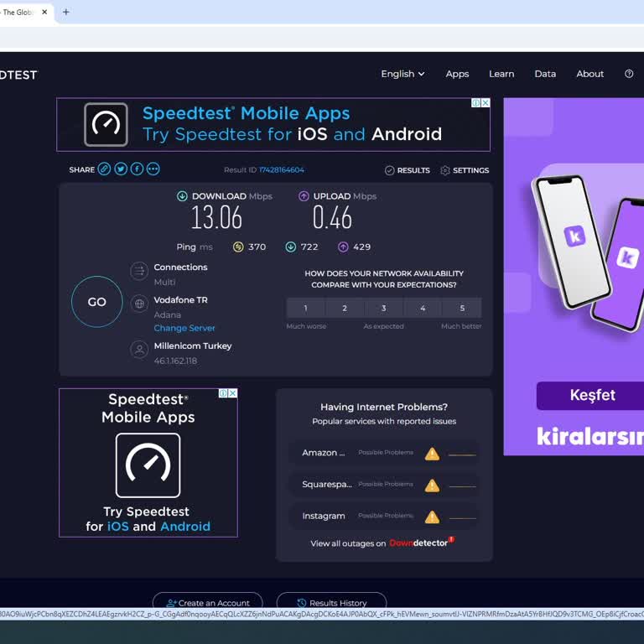
Task: Share the result on Twitter
Action: click(x=121, y=169)
